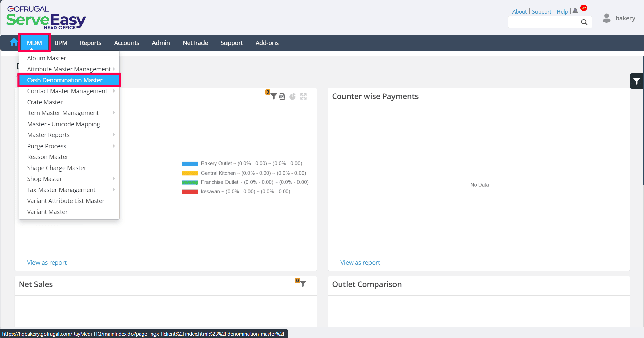Expand Tax Master Management submenu
The image size is (644, 338).
69,190
